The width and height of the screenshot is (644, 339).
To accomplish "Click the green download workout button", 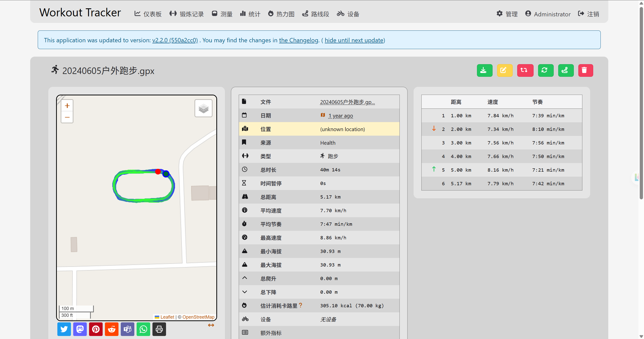I will (x=485, y=70).
